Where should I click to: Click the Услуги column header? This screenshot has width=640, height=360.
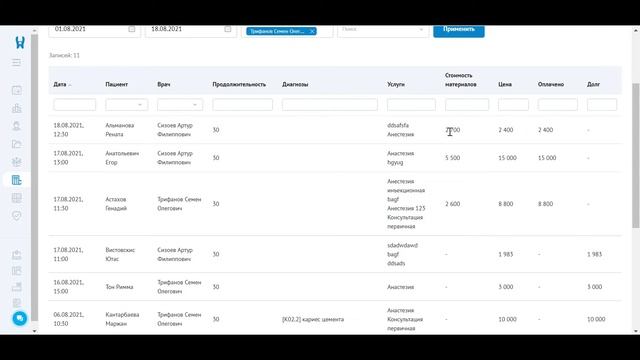tap(396, 84)
